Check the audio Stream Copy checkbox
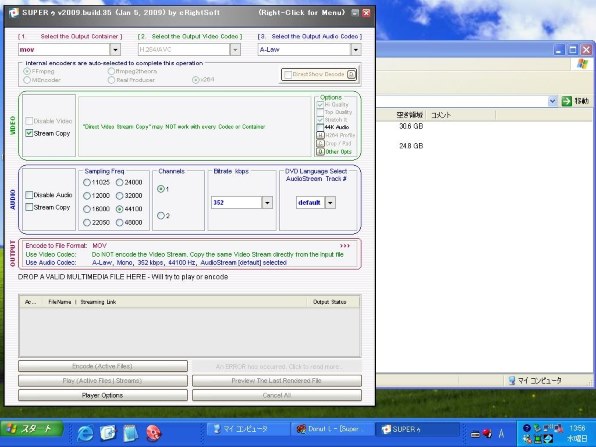Viewport: 596px width, 447px height. coord(29,207)
